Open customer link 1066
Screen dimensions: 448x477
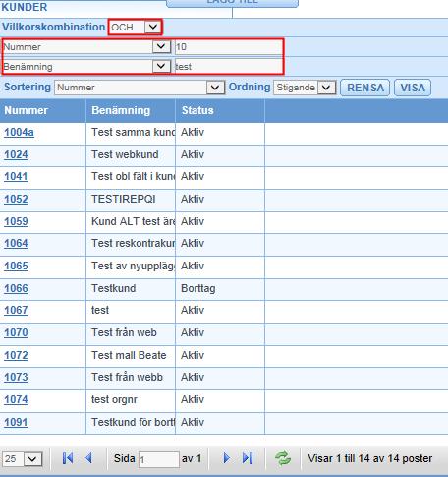(x=16, y=288)
